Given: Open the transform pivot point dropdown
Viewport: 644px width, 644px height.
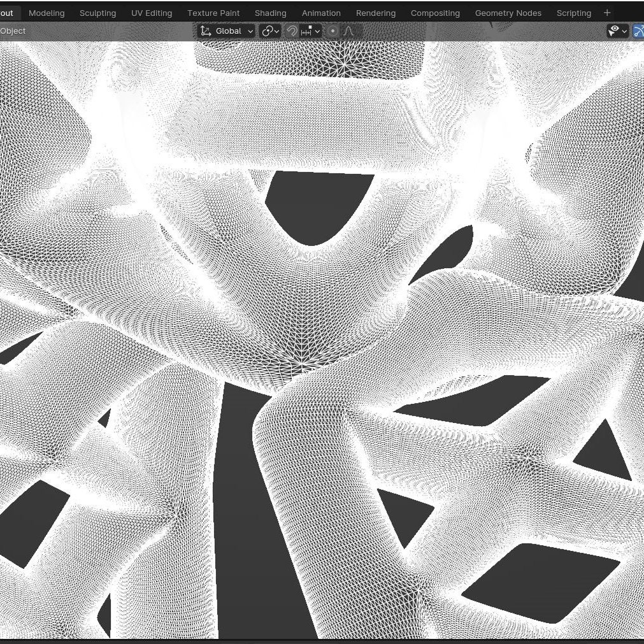Looking at the screenshot, I should [271, 31].
